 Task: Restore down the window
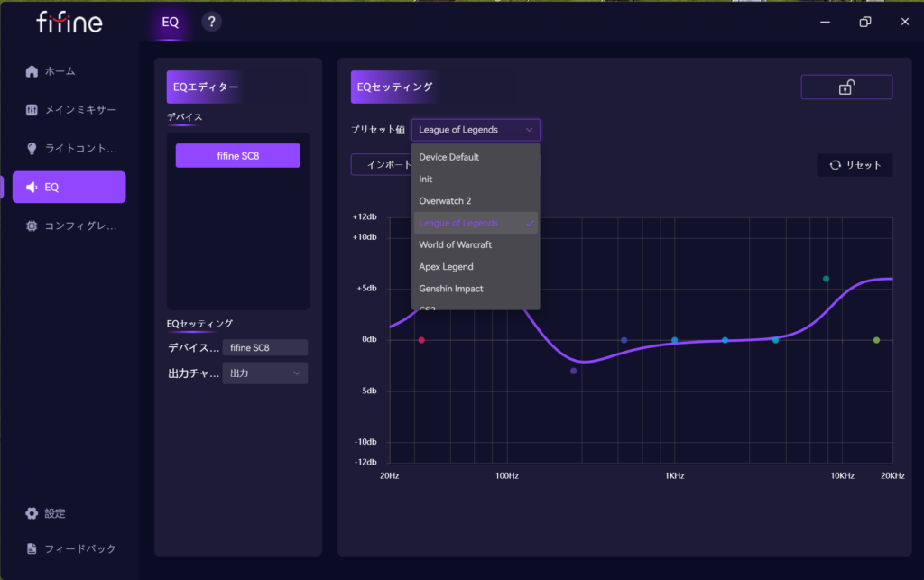tap(865, 22)
